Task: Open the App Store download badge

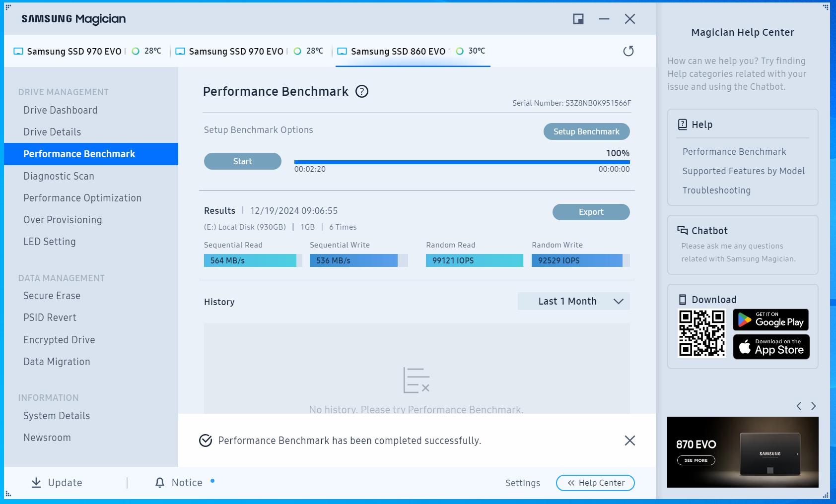Action: tap(771, 347)
